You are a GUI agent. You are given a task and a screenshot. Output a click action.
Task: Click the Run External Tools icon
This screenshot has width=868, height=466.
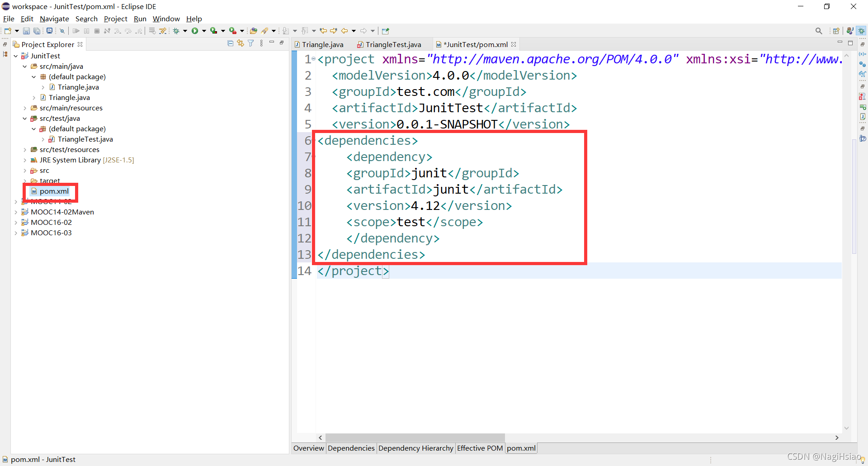233,31
